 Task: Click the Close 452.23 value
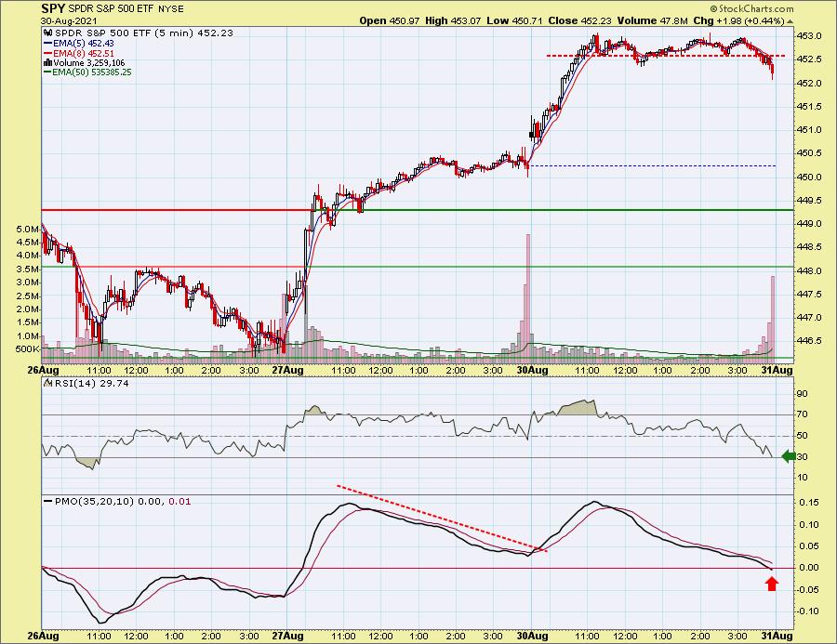(580, 20)
